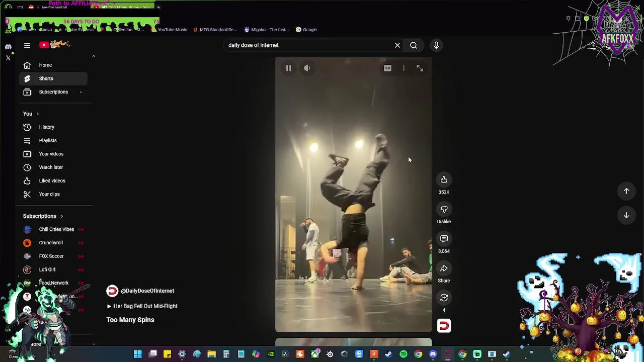This screenshot has width=644, height=362.
Task: Go to previous Short with up arrow
Action: (x=626, y=191)
